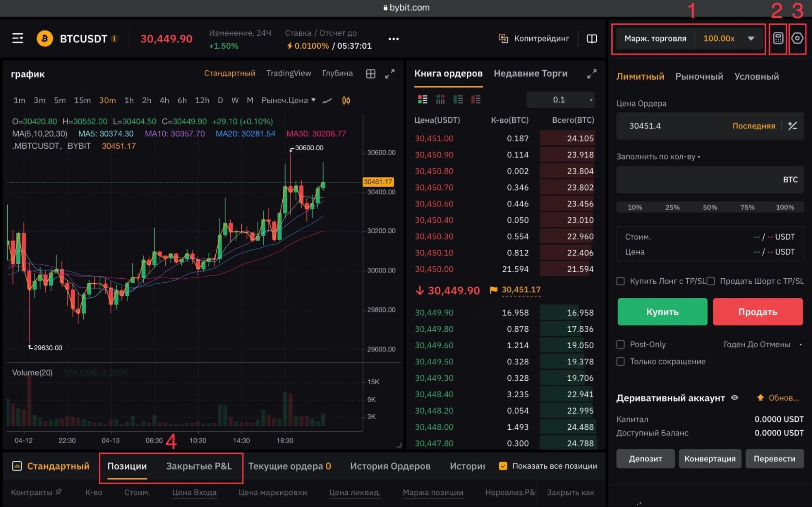This screenshot has width=812, height=507.
Task: Open the calculator tool
Action: [778, 39]
